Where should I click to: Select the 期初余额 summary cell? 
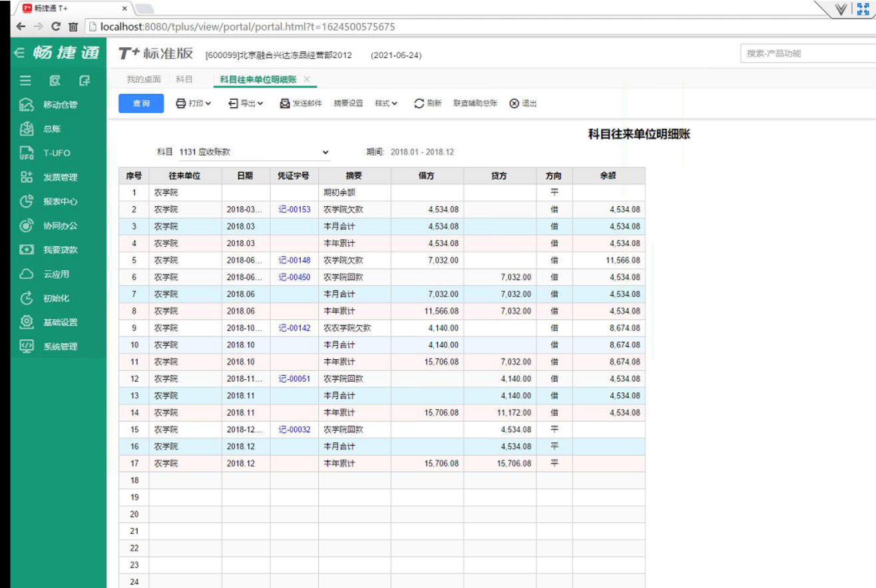(x=354, y=193)
